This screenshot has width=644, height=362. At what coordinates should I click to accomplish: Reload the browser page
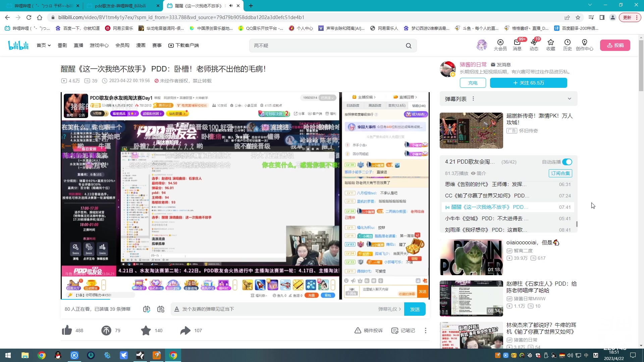29,17
